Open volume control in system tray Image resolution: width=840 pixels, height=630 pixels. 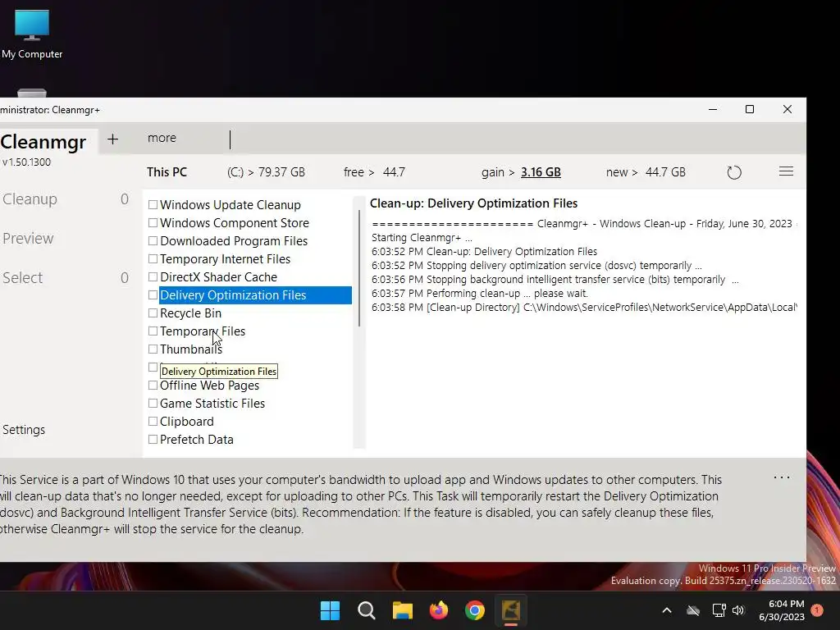pos(738,610)
